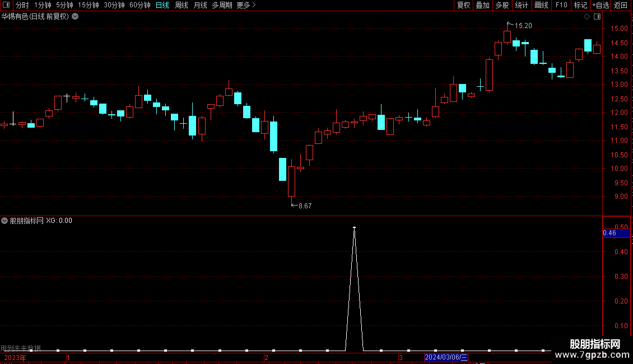The image size is (633, 364).
Task: Switch to 60分钟 period
Action: (139, 5)
